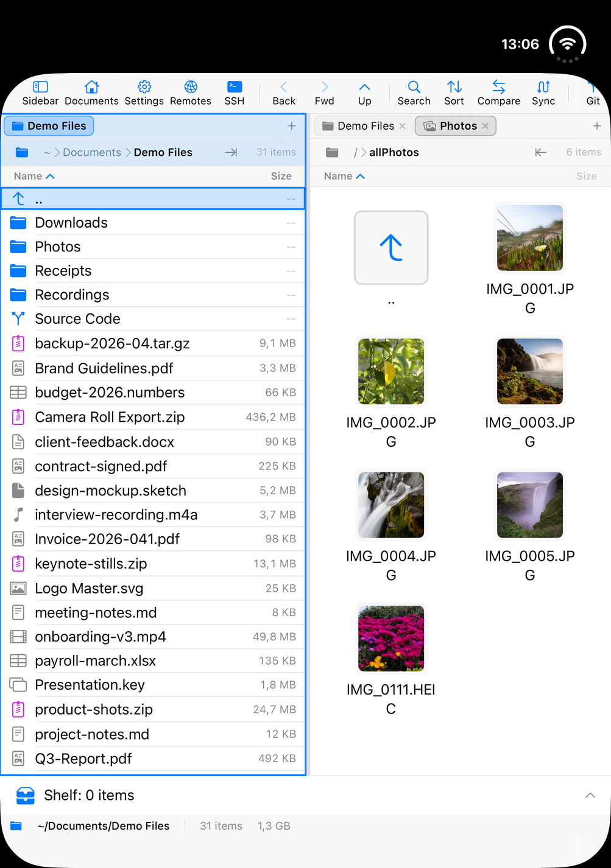Screen dimensions: 611x868
Task: Click the root slash breadcrumb in right pane
Action: click(356, 153)
